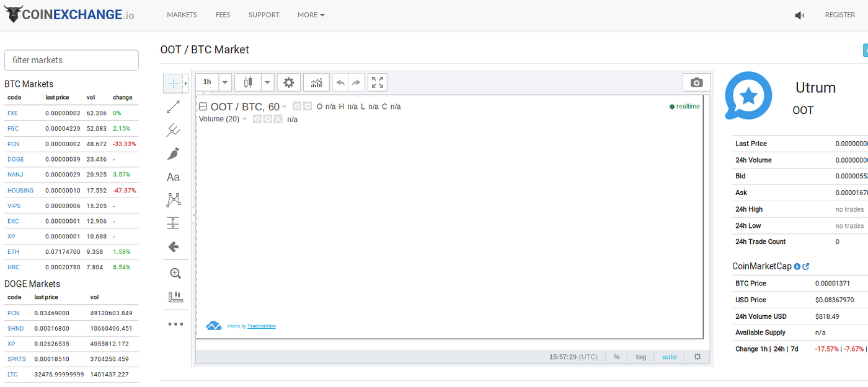This screenshot has width=868, height=387.
Task: Remove the Volume indicator
Action: [278, 119]
